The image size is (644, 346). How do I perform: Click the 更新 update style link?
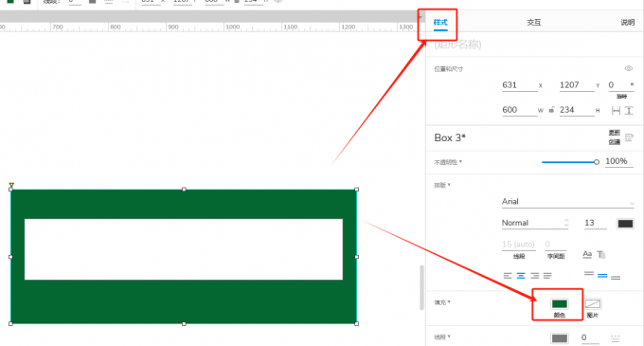614,133
